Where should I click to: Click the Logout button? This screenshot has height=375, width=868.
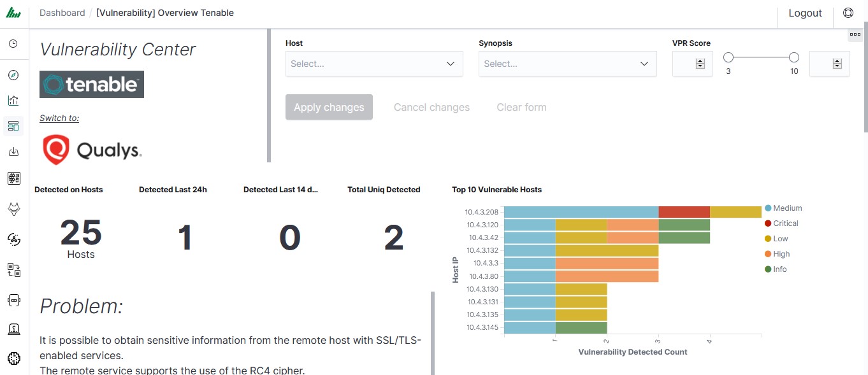pos(805,13)
